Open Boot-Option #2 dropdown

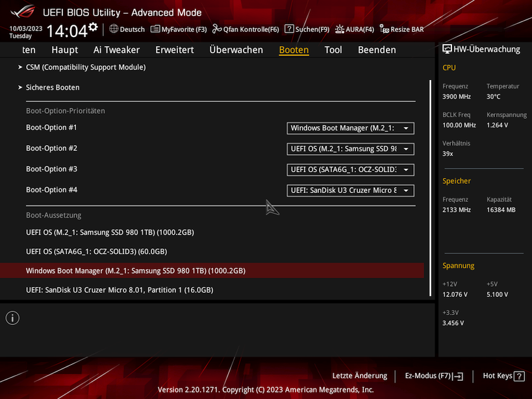click(x=350, y=149)
